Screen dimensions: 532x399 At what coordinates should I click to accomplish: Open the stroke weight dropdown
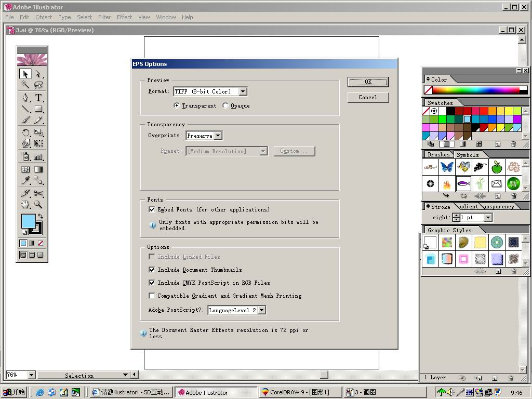pyautogui.click(x=488, y=218)
